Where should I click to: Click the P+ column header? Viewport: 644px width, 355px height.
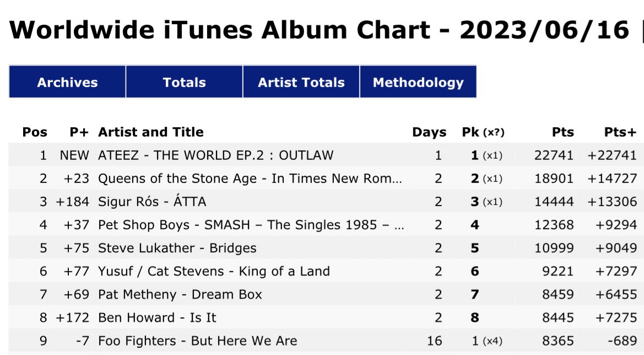(x=79, y=132)
